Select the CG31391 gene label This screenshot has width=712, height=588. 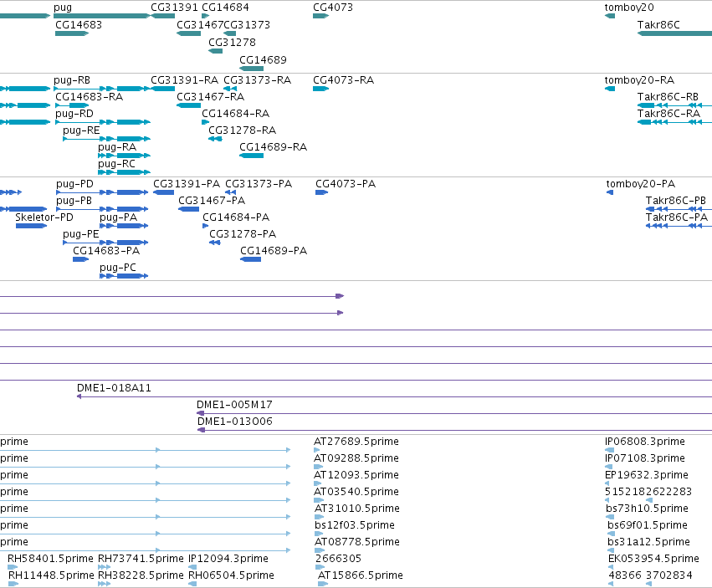pyautogui.click(x=174, y=8)
